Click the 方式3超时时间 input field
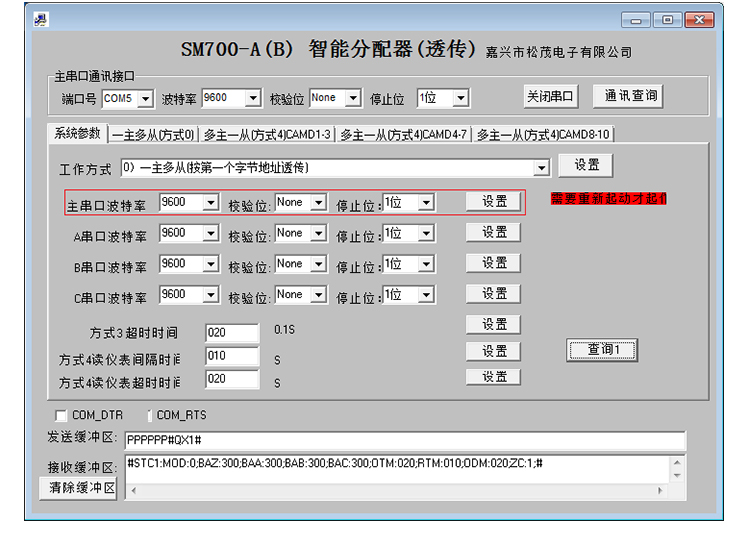746x536 pixels. (x=231, y=333)
